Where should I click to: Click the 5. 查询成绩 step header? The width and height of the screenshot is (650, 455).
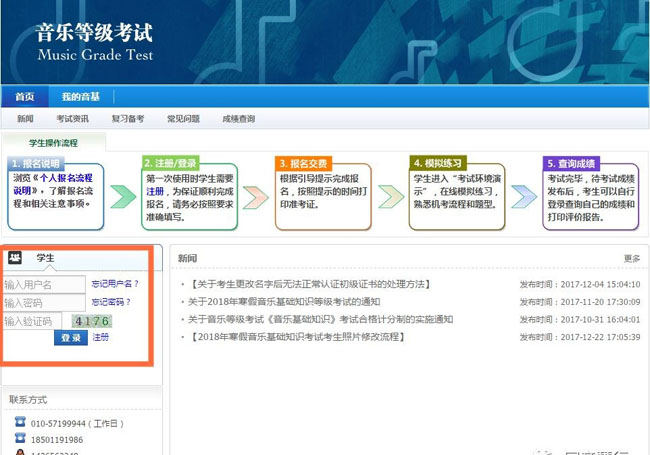click(571, 163)
